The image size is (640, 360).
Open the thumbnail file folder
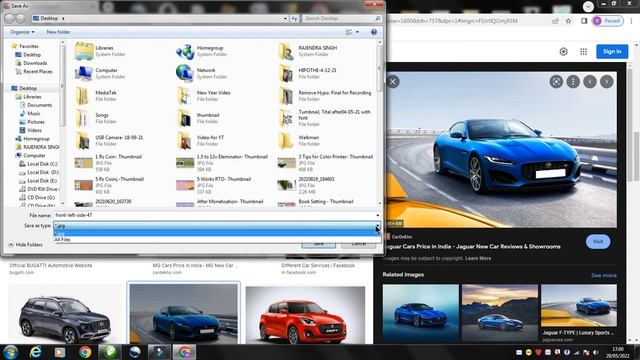pos(185,118)
